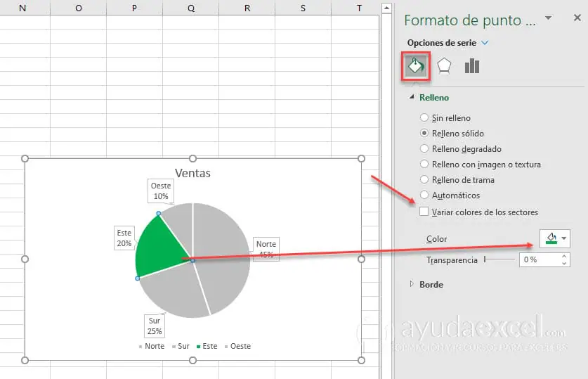This screenshot has height=379, width=588.
Task: Open the Effects pentagon tab
Action: 444,66
